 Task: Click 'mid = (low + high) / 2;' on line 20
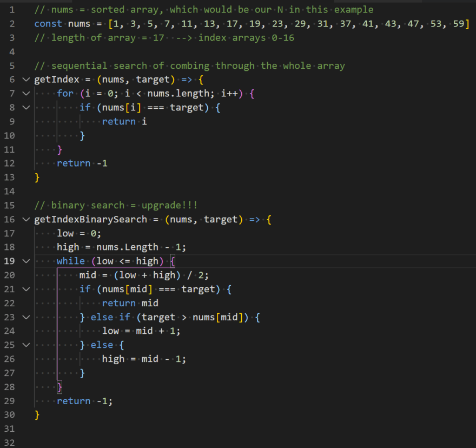click(144, 275)
